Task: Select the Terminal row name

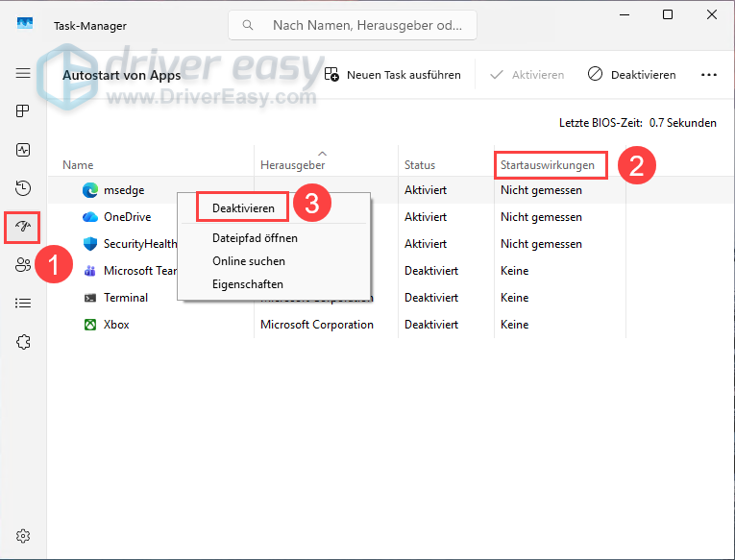Action: [x=126, y=298]
